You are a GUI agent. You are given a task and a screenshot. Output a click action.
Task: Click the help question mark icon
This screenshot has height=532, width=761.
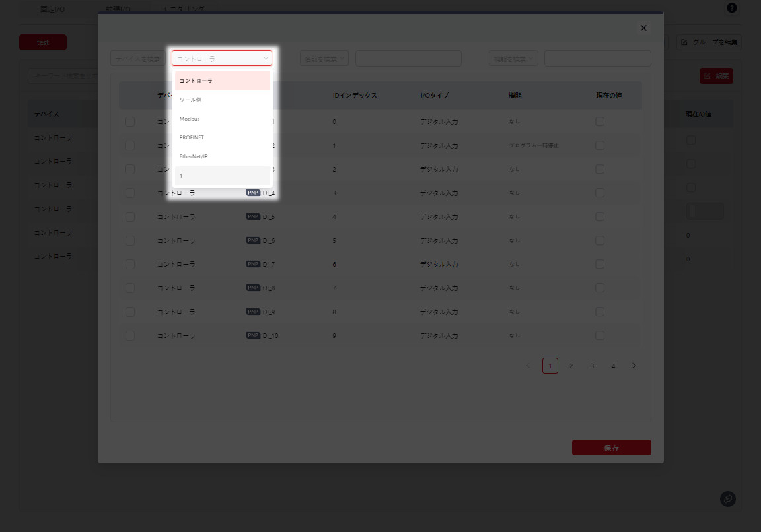coord(731,8)
